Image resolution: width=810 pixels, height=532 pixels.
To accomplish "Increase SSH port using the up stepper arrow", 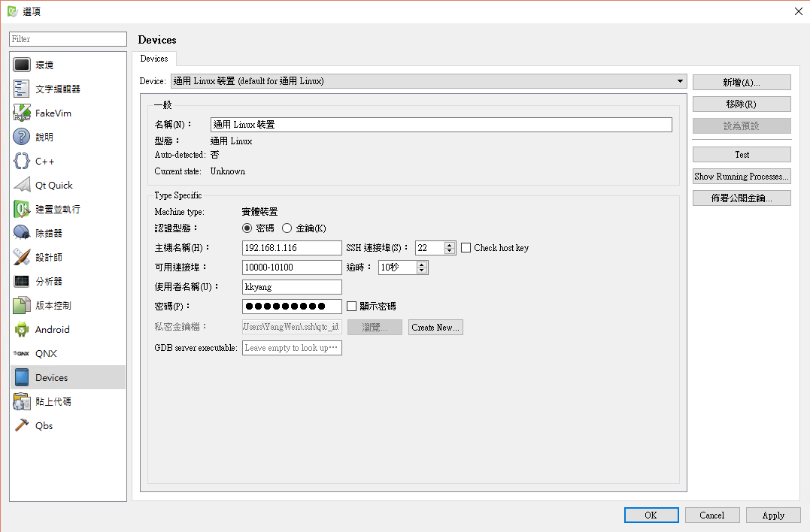I will 450,244.
